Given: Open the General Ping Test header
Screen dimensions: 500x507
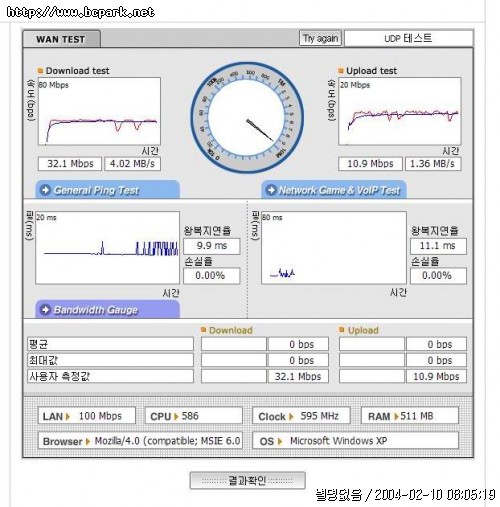Looking at the screenshot, I should (x=108, y=190).
